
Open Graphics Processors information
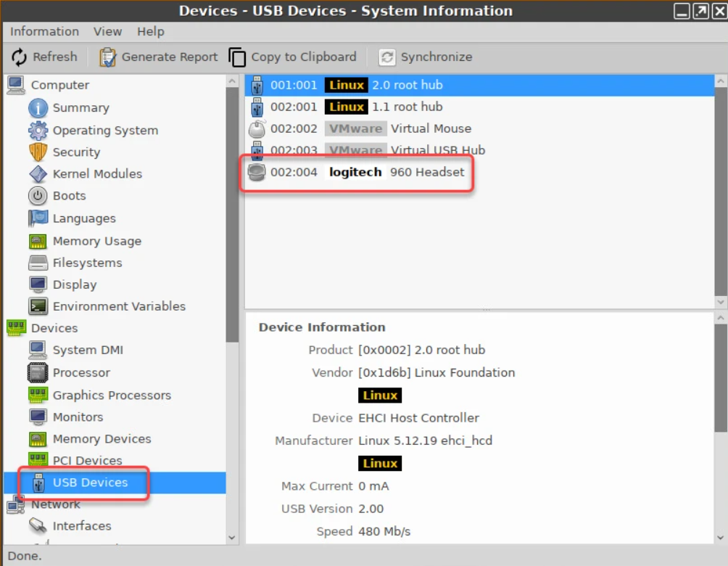pos(111,395)
